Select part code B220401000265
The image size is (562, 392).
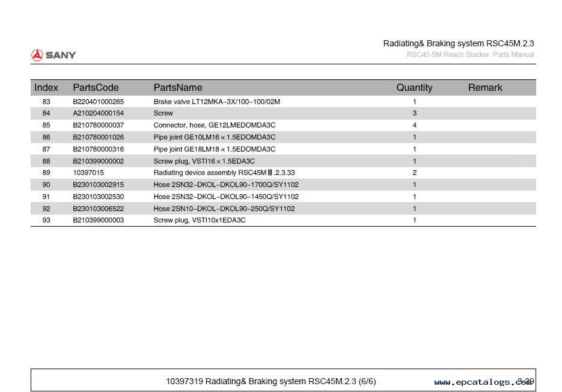(98, 102)
